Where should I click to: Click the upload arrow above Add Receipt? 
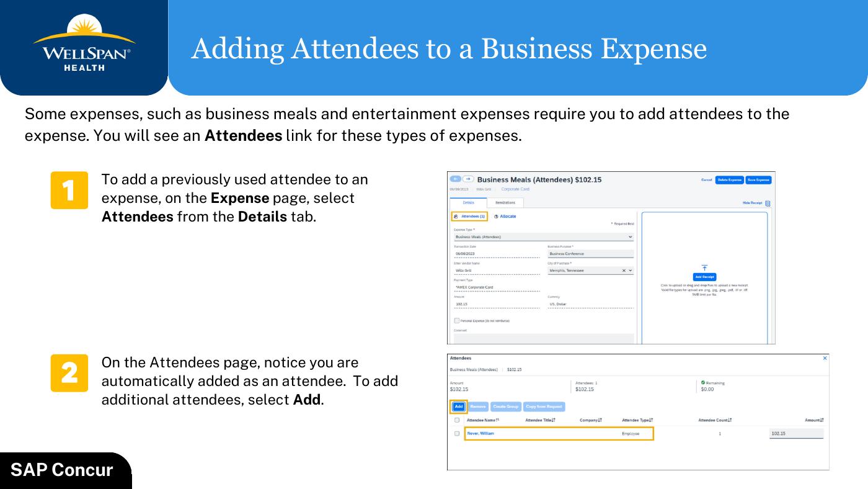click(704, 268)
